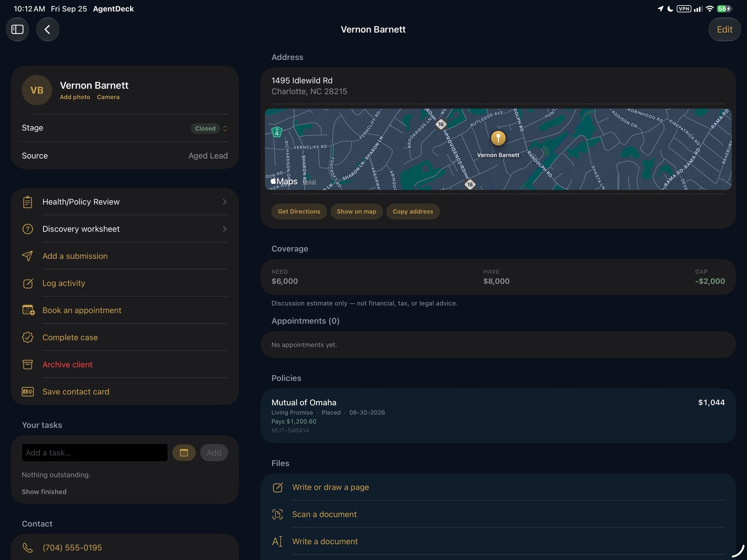Click Discovery worksheet question-mark icon
Screen dimensions: 747x560
click(x=28, y=229)
